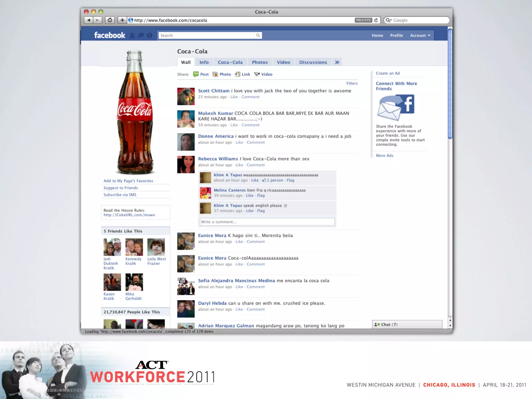Switch to the Info tab
The height and width of the screenshot is (399, 532).
click(x=204, y=62)
